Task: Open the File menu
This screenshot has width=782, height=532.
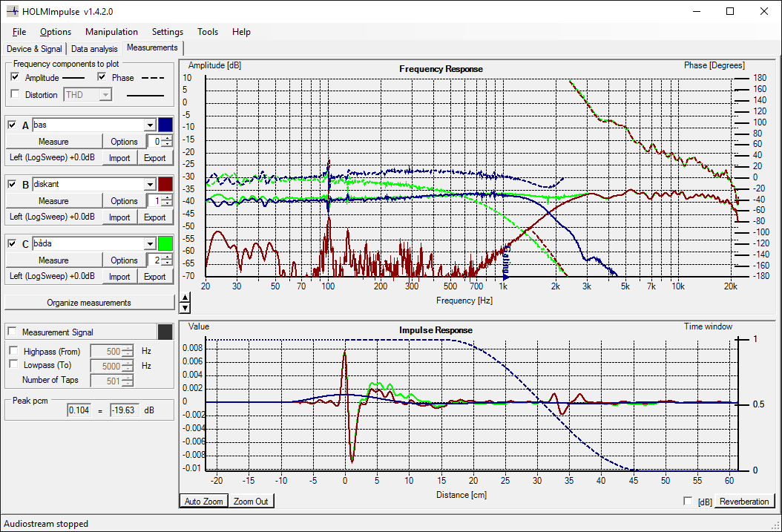Action: pos(19,32)
